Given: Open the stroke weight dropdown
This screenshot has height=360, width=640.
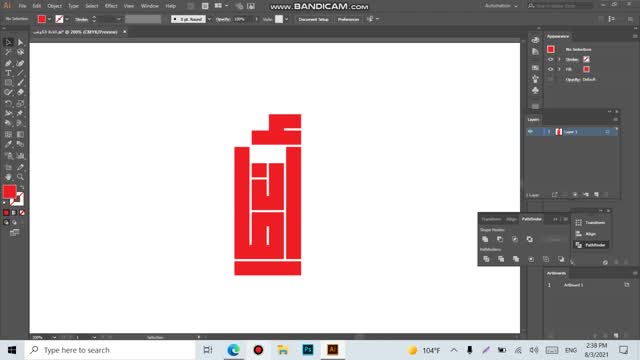Looking at the screenshot, I should click(x=118, y=19).
